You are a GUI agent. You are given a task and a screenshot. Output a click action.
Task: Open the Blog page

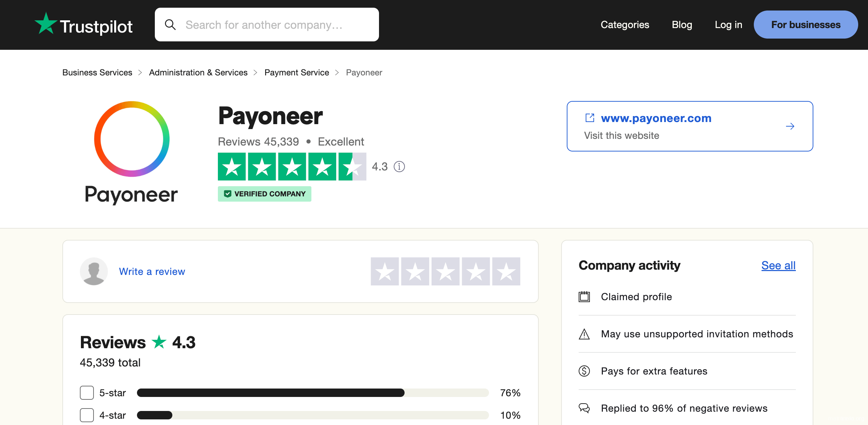[x=682, y=25]
